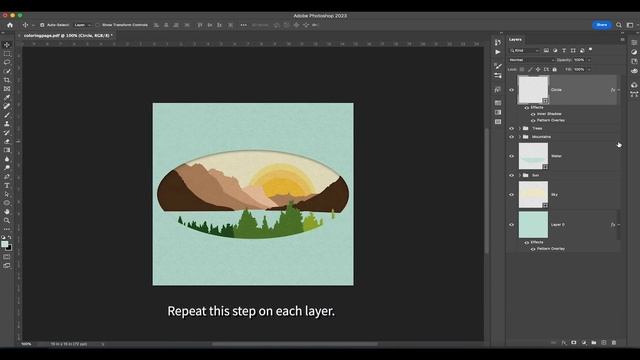Expand the Mountains group
The width and height of the screenshot is (640, 360).
520,137
